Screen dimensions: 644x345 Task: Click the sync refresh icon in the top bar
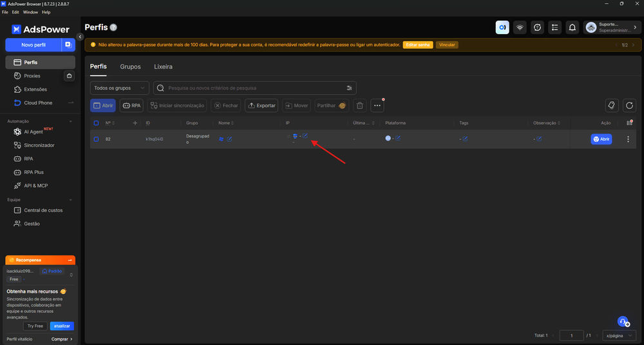tap(537, 28)
